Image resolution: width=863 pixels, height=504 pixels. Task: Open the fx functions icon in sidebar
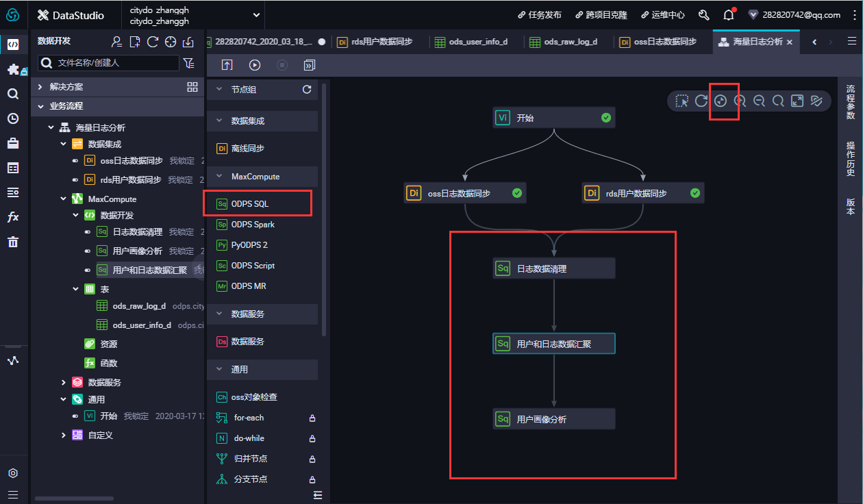coord(13,217)
